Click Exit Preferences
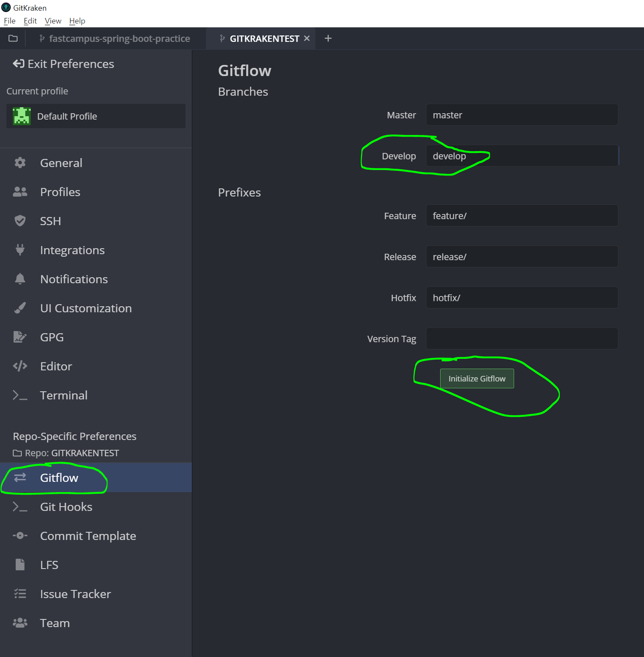 pos(64,64)
